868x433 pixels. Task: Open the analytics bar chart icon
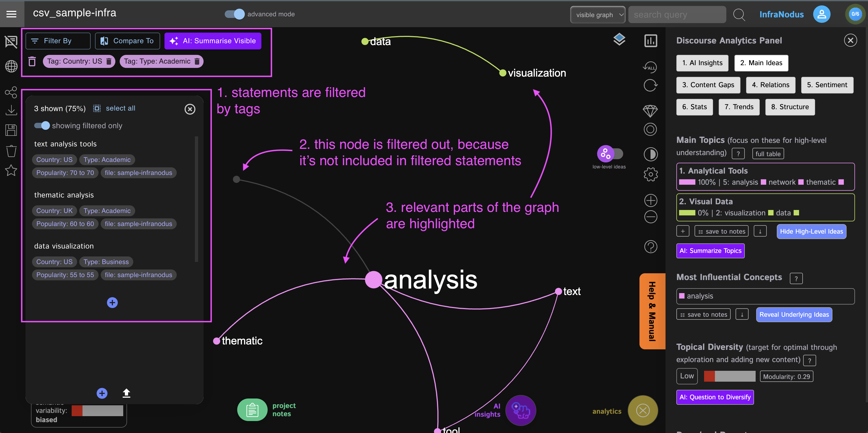tap(651, 41)
